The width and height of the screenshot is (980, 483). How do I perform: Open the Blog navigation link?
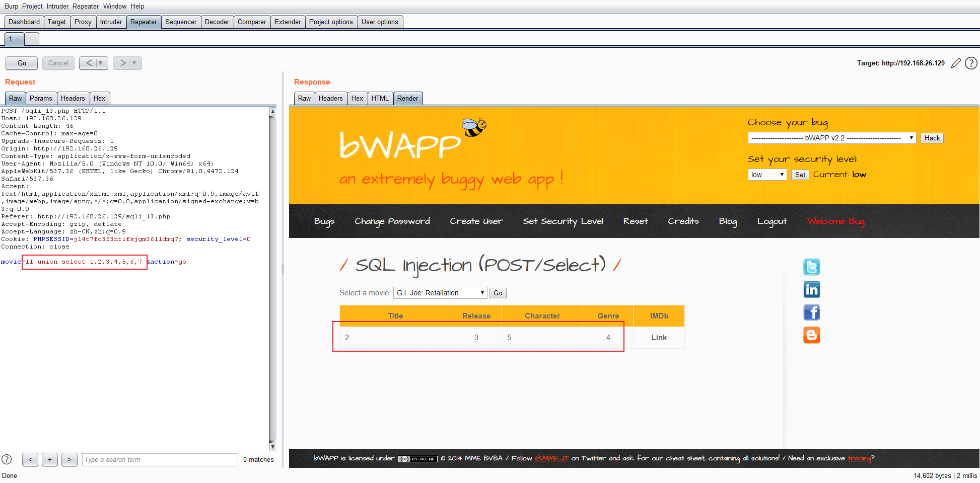pyautogui.click(x=728, y=221)
